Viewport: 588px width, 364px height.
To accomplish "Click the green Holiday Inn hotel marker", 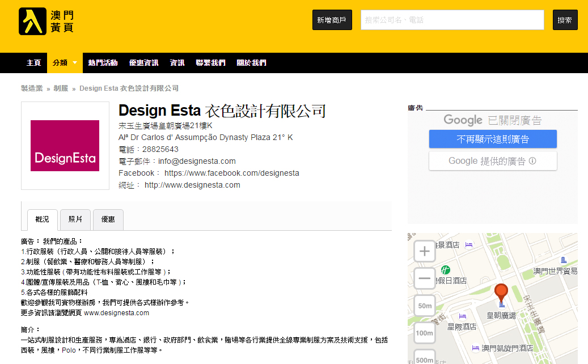I will point(446,269).
